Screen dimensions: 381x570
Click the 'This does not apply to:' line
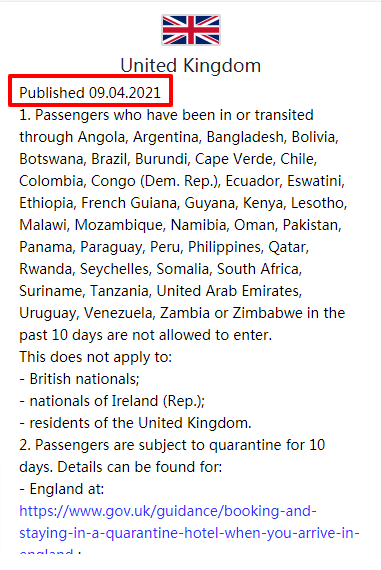[x=95, y=357]
